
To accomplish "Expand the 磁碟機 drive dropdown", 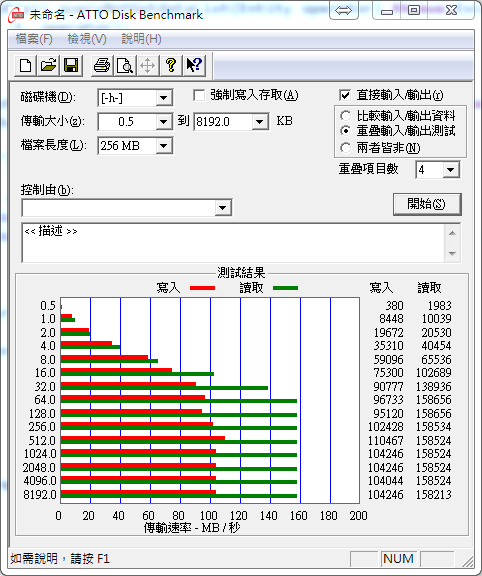I will tap(163, 98).
